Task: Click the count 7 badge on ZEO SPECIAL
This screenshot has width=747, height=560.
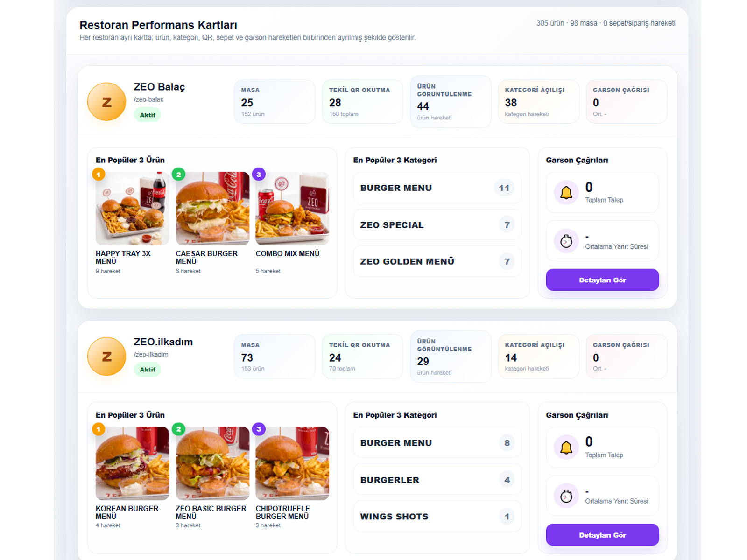Action: pyautogui.click(x=507, y=224)
